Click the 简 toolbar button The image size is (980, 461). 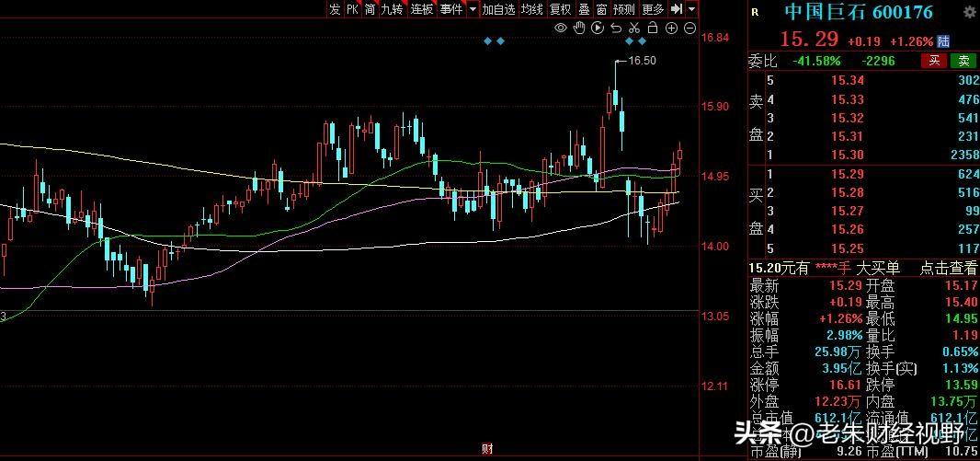pos(370,9)
